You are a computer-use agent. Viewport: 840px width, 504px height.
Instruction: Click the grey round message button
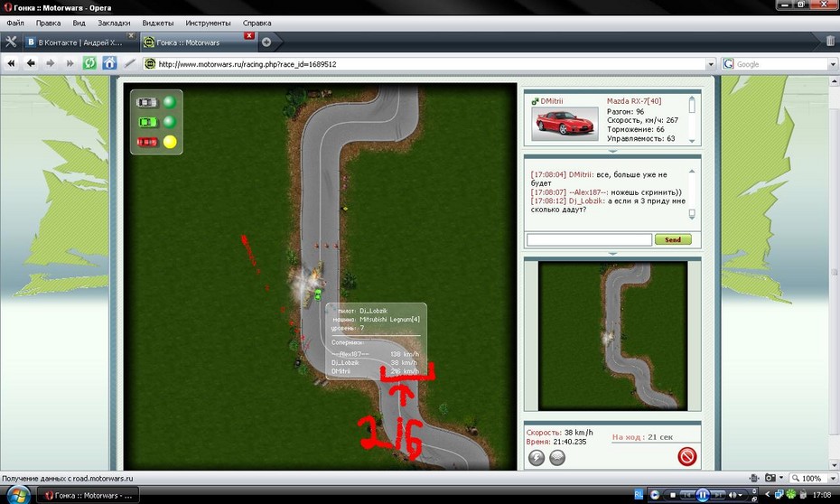[557, 457]
